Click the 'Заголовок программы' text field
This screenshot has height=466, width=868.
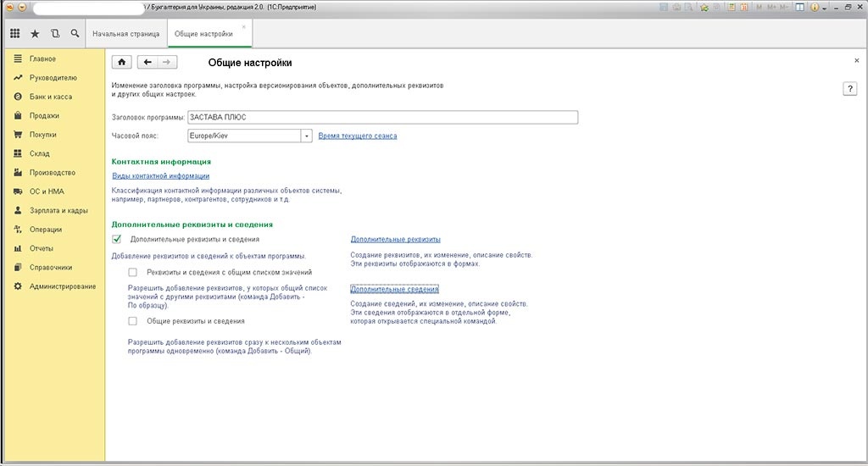(381, 117)
